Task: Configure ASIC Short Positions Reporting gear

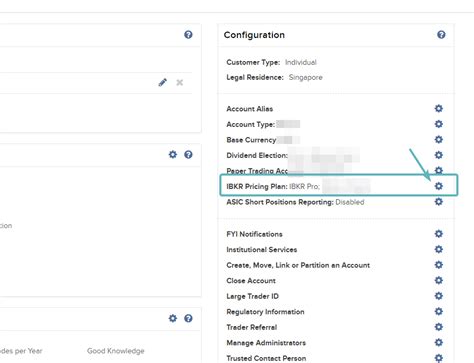Action: coord(439,202)
